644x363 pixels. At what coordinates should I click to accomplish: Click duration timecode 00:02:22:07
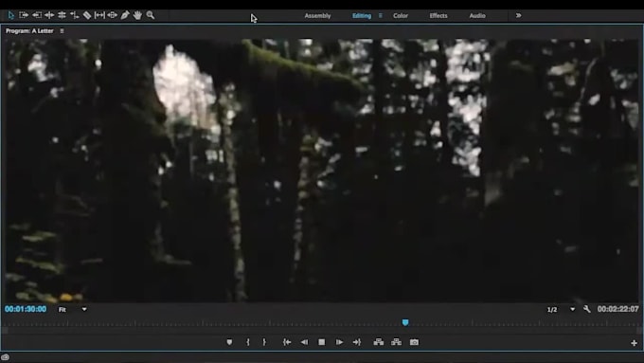[617, 309]
